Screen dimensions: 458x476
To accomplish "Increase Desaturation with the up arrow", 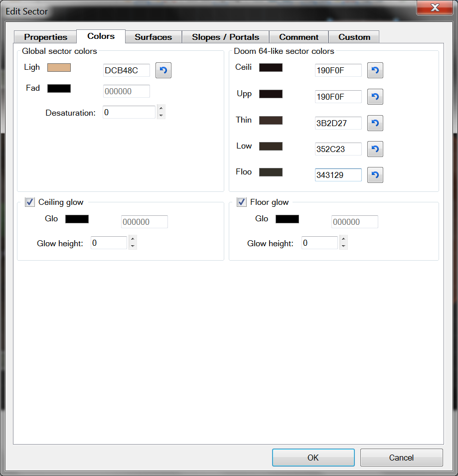I will tap(160, 109).
